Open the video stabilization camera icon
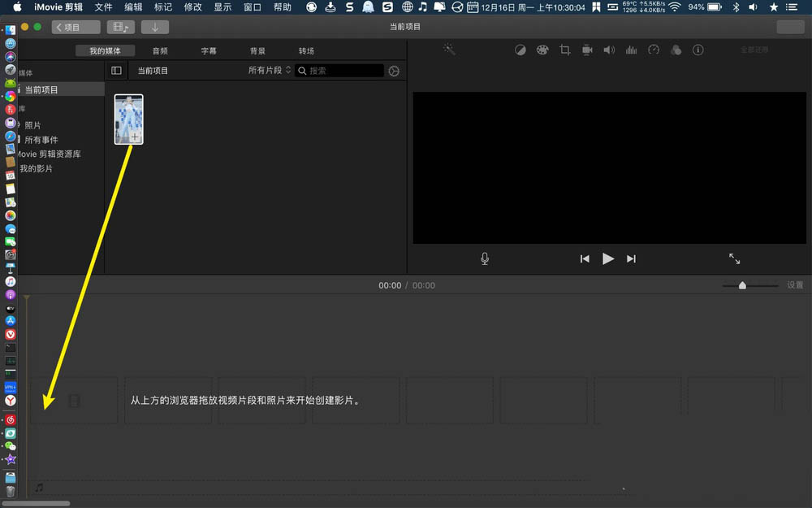The image size is (812, 508). 587,50
